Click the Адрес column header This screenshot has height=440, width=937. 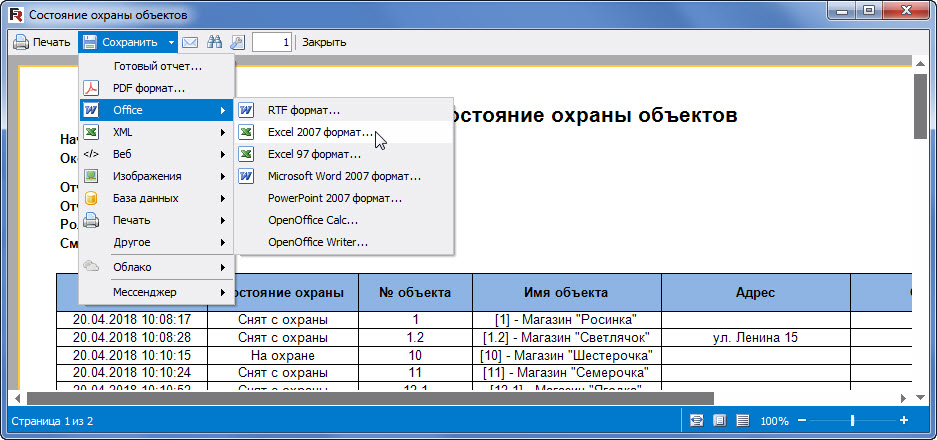(x=755, y=292)
